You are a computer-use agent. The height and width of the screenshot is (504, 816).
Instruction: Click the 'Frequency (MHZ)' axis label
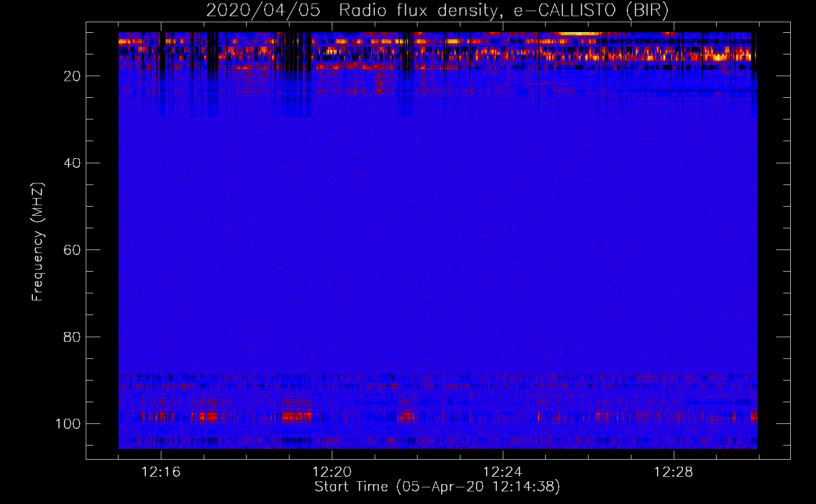tap(38, 241)
